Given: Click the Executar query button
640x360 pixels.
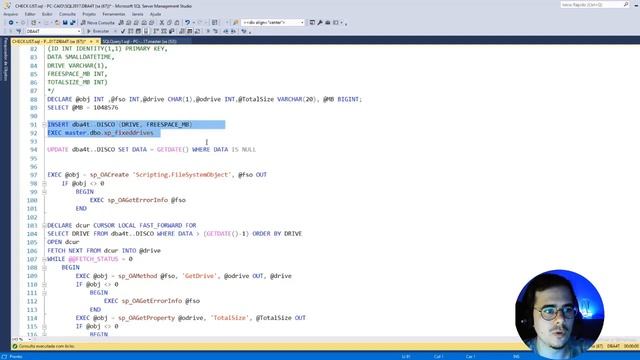Looking at the screenshot, I should click(x=98, y=31).
